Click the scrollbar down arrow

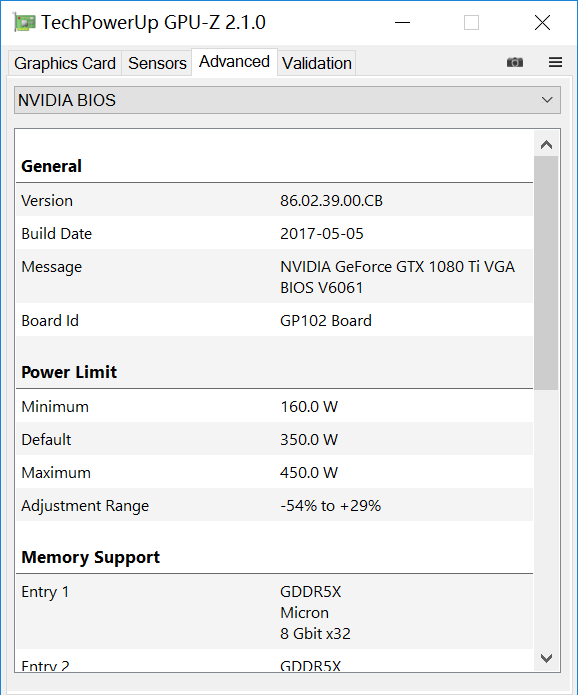pyautogui.click(x=546, y=658)
